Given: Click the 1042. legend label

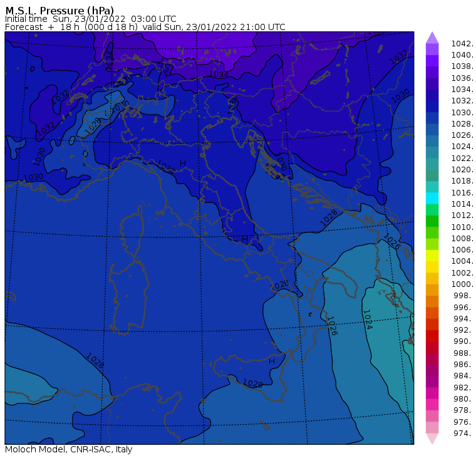Looking at the screenshot, I should pyautogui.click(x=462, y=44).
